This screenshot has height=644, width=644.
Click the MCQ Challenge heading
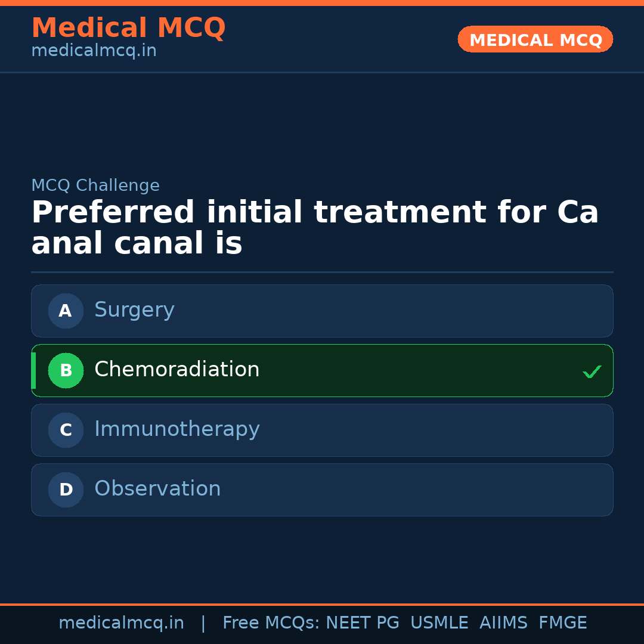point(95,185)
